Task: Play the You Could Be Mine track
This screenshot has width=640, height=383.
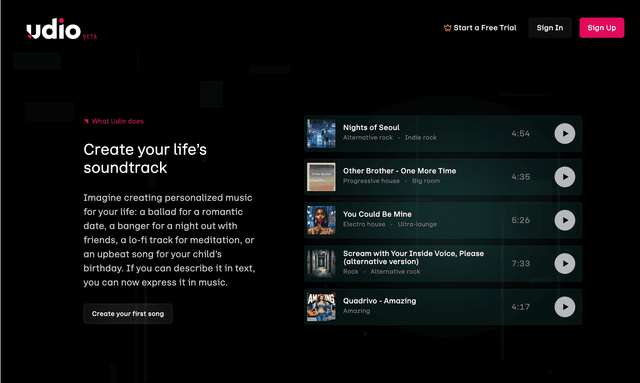Action: point(564,220)
